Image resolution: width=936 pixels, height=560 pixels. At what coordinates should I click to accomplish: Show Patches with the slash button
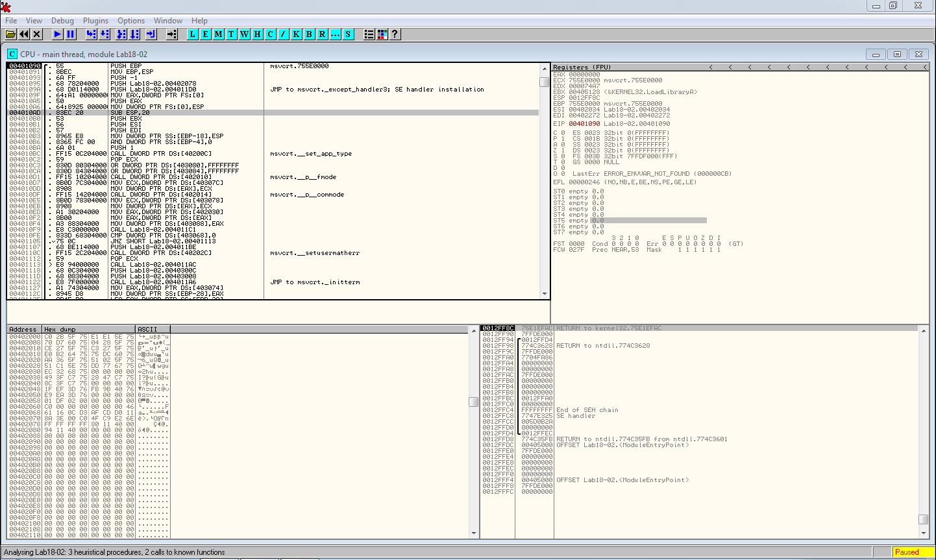pyautogui.click(x=284, y=34)
